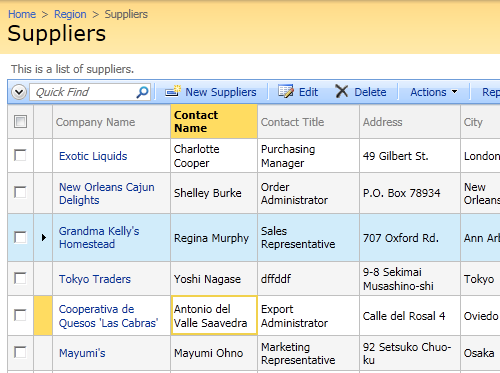Check the Tokyo Traders row checkbox
The height and width of the screenshot is (373, 500).
(20, 278)
